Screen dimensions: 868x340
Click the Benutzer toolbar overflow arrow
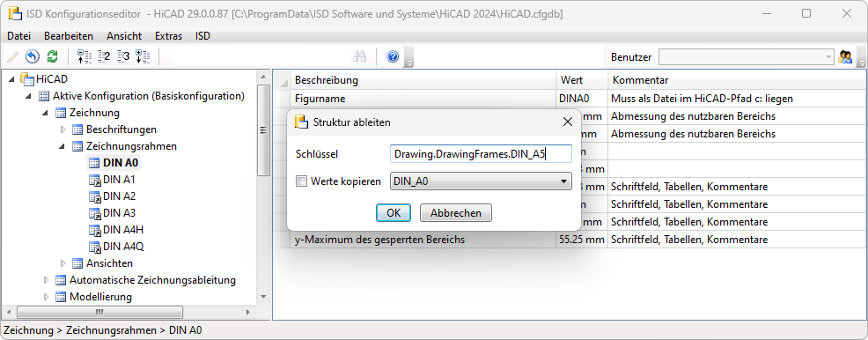point(861,57)
